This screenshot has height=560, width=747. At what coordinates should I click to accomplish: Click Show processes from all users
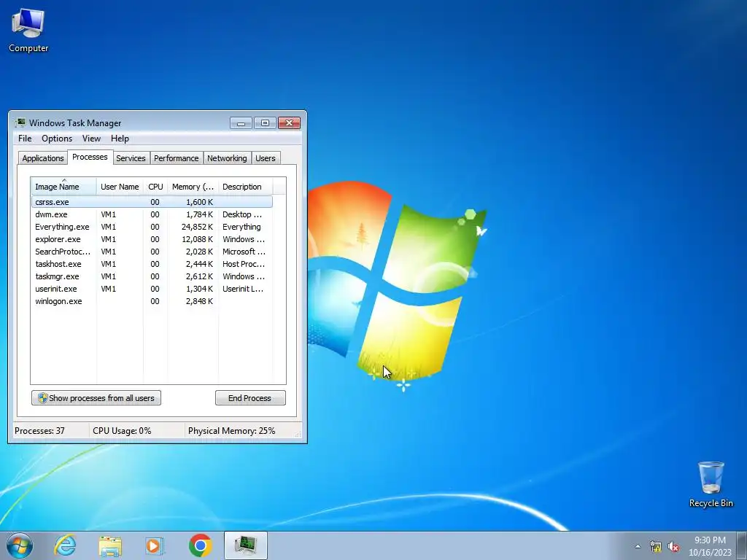(96, 398)
